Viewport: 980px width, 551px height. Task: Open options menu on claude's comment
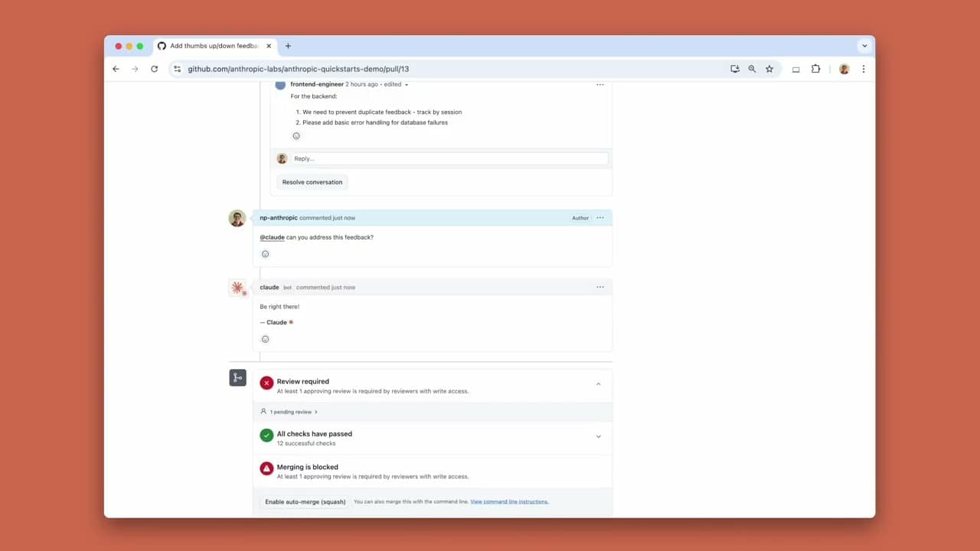click(x=600, y=287)
